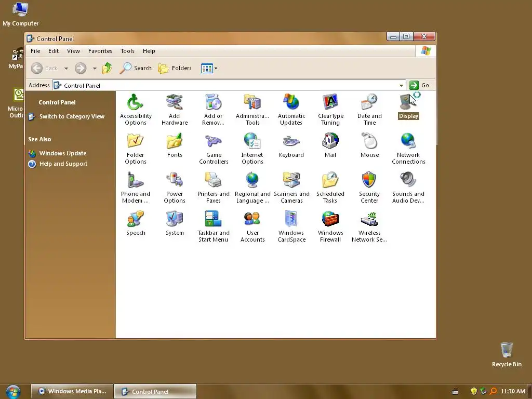This screenshot has height=399, width=532.
Task: Open the File menu
Action: tap(35, 51)
